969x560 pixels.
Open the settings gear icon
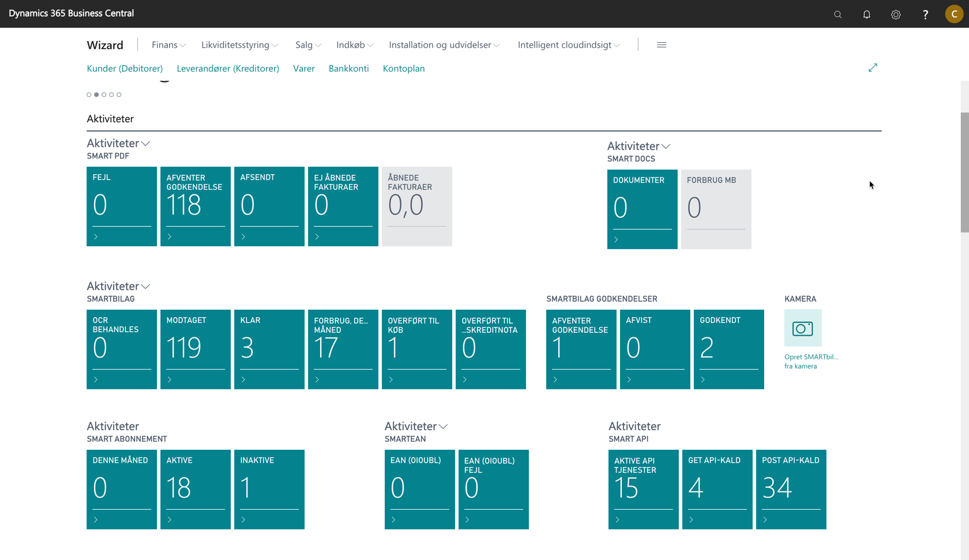[896, 14]
